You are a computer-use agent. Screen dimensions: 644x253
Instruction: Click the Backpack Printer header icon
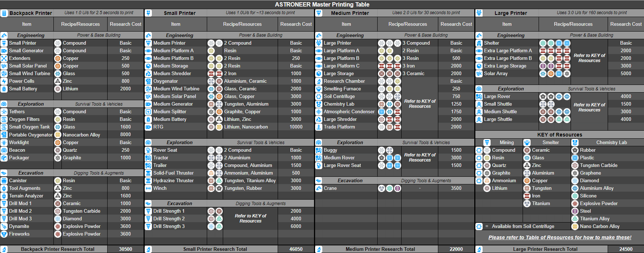(4, 13)
